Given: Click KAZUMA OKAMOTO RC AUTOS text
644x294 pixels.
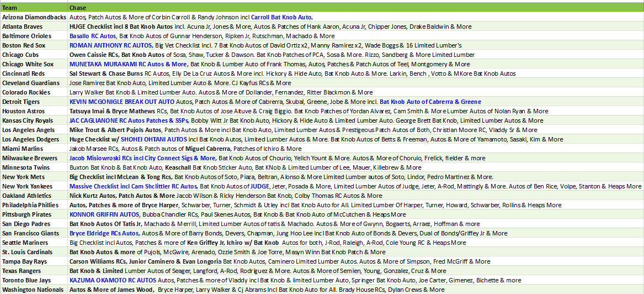Looking at the screenshot, I should (x=113, y=280).
